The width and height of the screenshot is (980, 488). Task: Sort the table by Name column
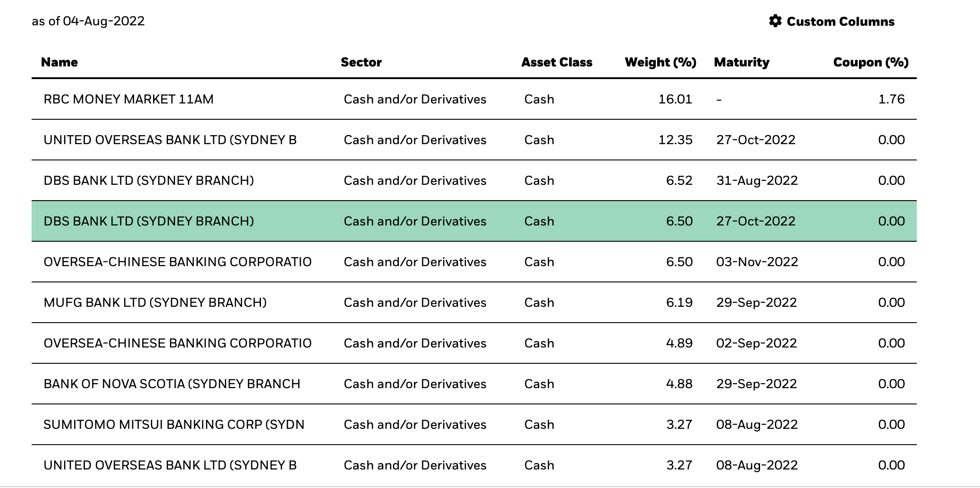point(59,62)
